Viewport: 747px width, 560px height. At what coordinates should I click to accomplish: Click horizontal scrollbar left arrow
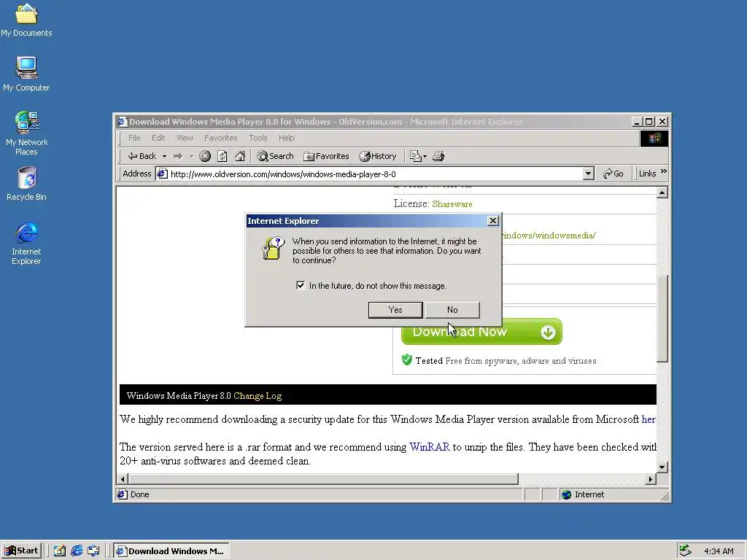pos(123,479)
